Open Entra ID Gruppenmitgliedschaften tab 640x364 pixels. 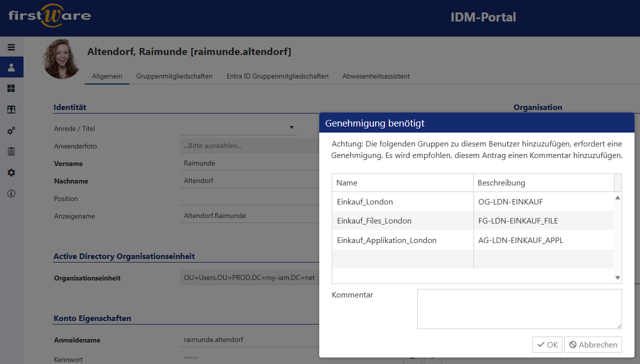pyautogui.click(x=277, y=76)
